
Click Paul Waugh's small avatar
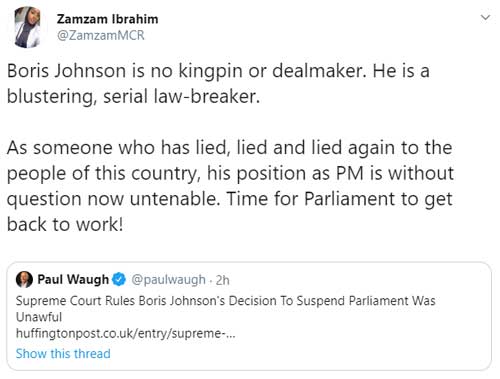tap(24, 279)
